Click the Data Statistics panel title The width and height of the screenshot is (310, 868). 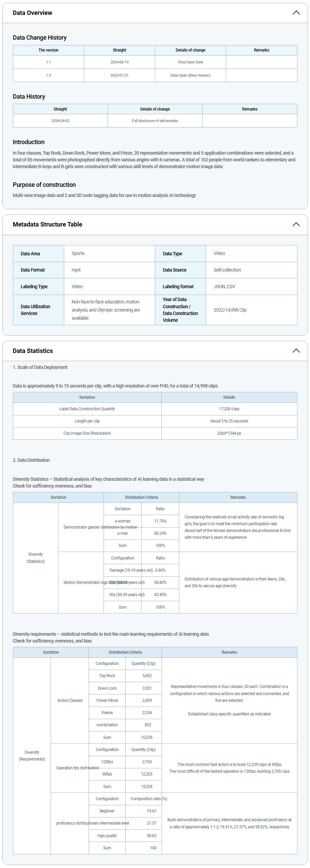tap(33, 351)
